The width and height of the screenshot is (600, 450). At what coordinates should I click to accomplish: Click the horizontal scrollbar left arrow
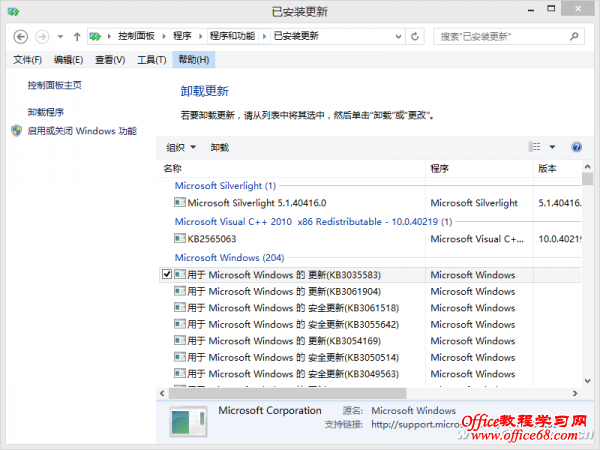pyautogui.click(x=162, y=393)
